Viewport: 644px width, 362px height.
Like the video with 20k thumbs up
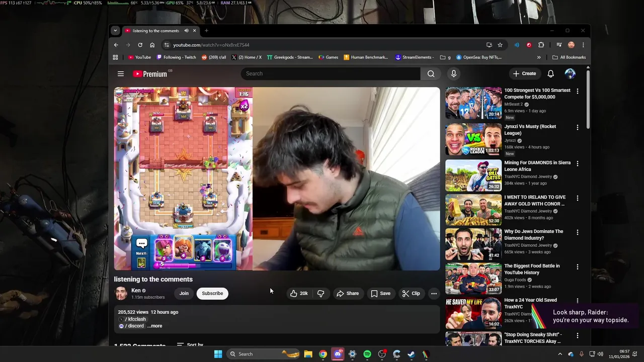tap(299, 294)
